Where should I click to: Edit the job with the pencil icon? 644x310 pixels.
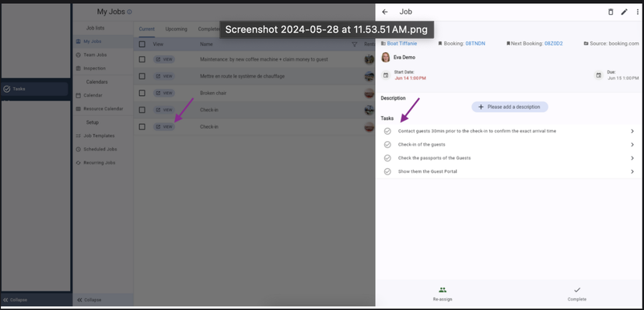pos(624,12)
